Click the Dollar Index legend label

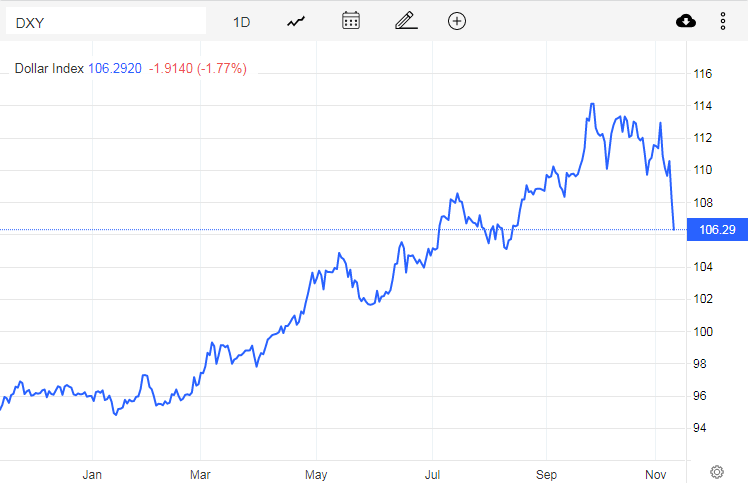pos(49,69)
